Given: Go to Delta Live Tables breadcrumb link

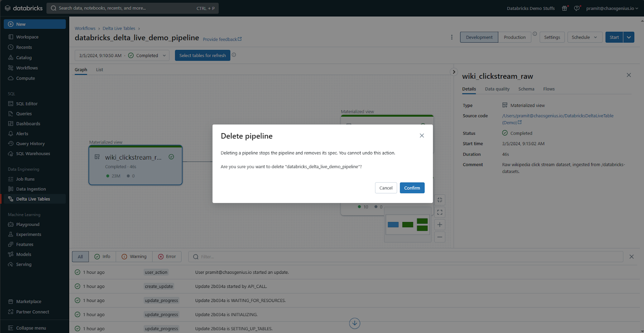Looking at the screenshot, I should click(x=119, y=29).
